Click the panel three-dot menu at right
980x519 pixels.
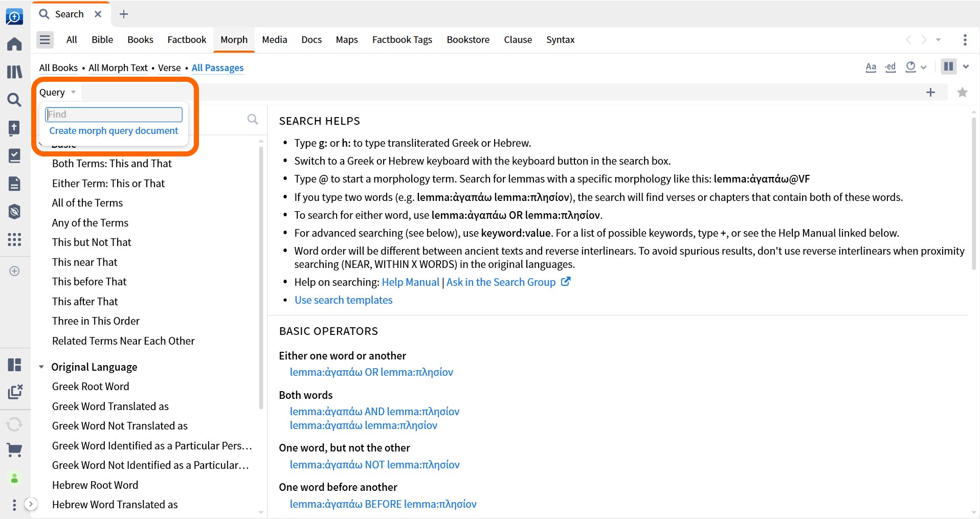click(965, 40)
